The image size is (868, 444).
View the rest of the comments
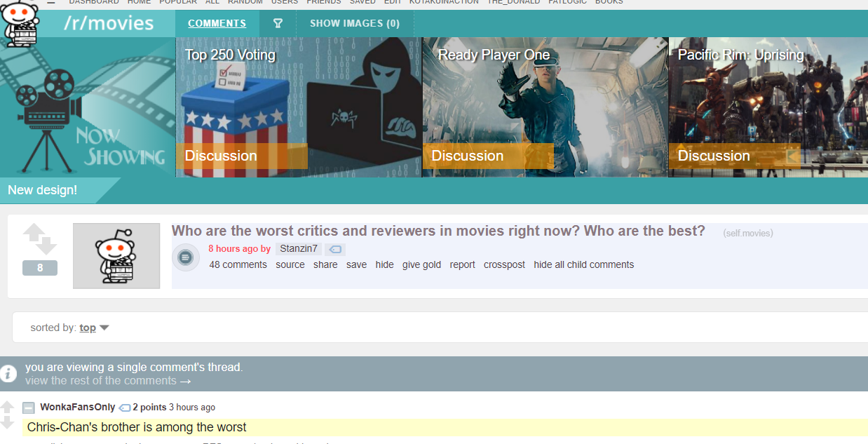click(x=108, y=381)
